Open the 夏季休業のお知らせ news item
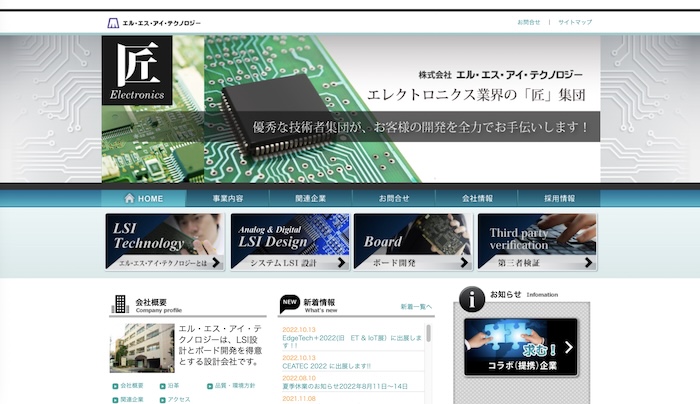Viewport: 700px width, 404px height. [x=345, y=386]
